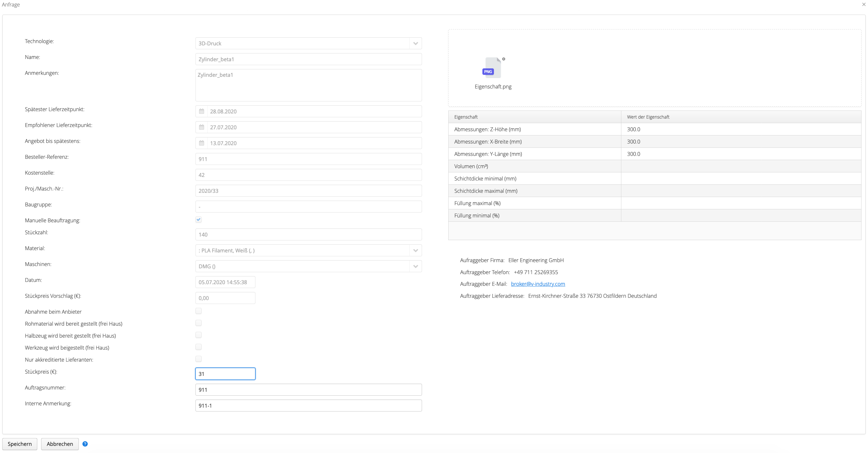The width and height of the screenshot is (868, 453).
Task: Open calendar for Spätester Lieferzeitpunkt
Action: (202, 111)
